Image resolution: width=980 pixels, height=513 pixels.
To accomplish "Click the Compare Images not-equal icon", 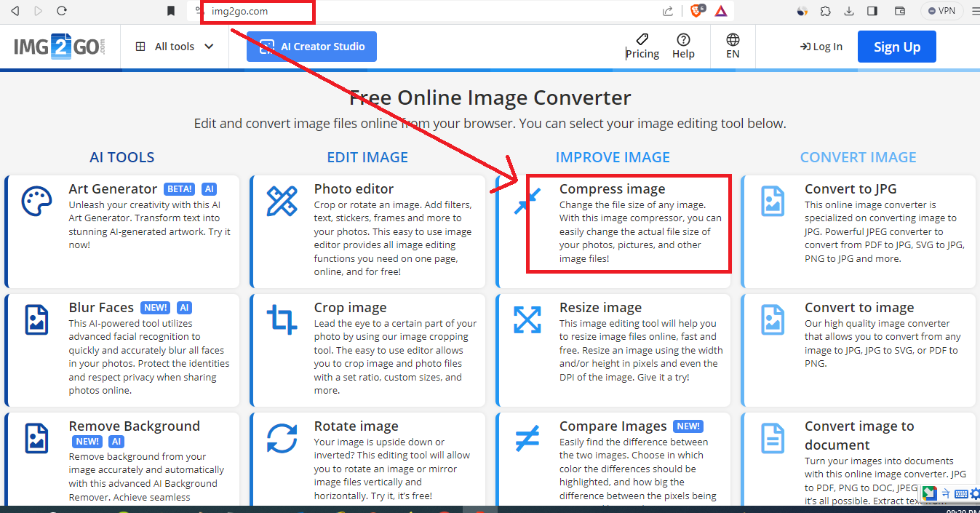I will coord(527,439).
